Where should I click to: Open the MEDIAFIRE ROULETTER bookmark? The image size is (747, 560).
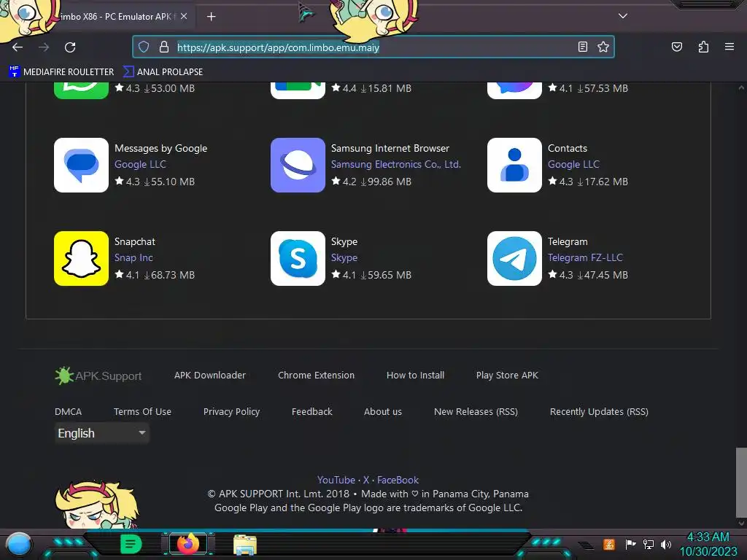click(x=61, y=72)
